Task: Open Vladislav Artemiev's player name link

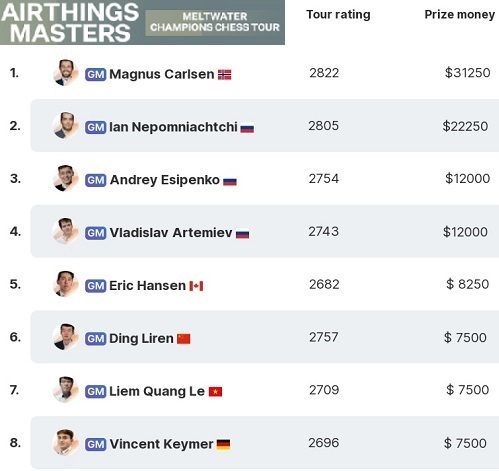Action: 171,233
